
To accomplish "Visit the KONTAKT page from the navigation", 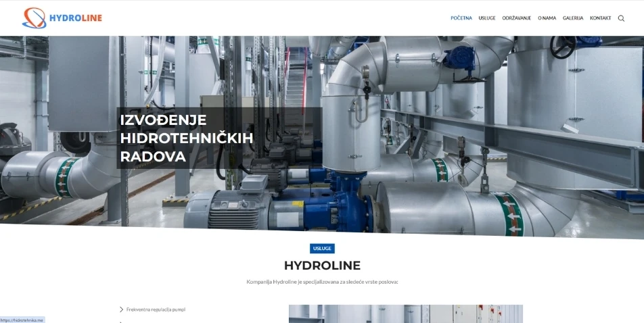I will [600, 18].
